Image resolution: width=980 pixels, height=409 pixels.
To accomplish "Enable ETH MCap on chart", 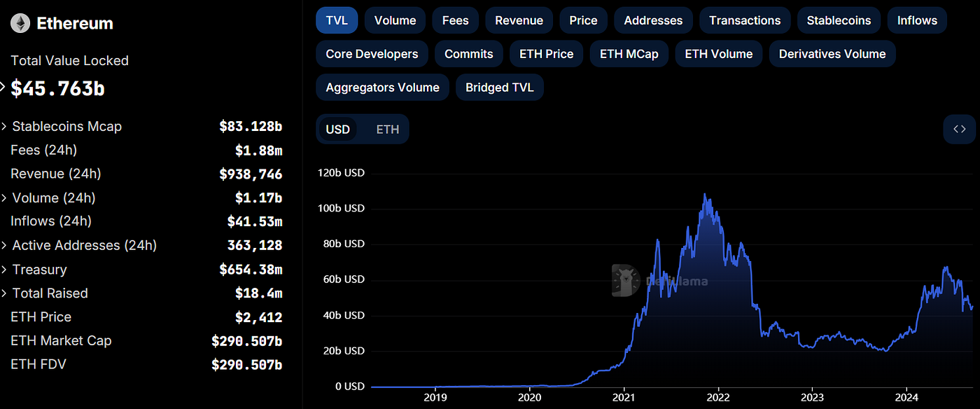I will click(629, 54).
